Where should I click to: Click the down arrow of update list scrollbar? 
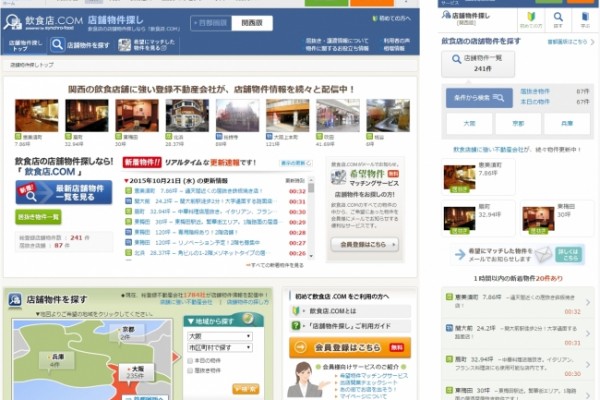tap(311, 256)
